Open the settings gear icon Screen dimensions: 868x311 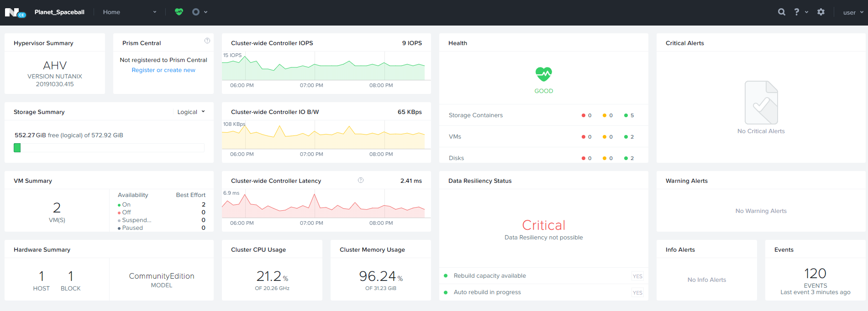point(821,12)
